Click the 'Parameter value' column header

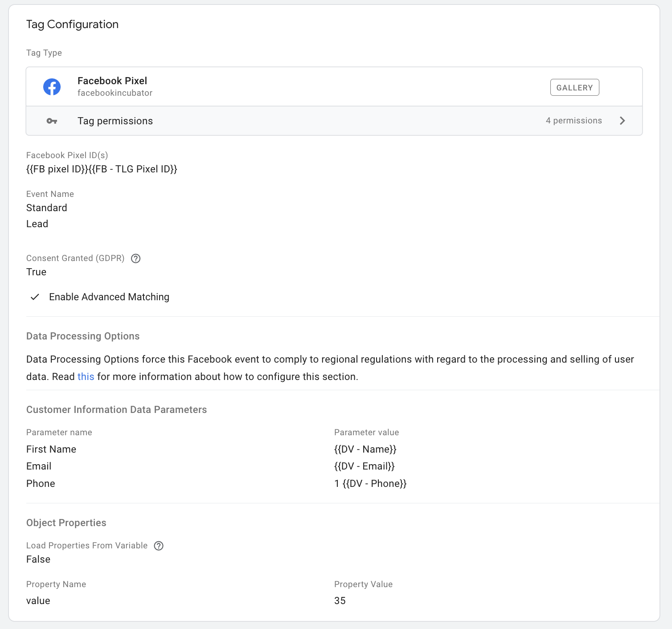pyautogui.click(x=366, y=433)
